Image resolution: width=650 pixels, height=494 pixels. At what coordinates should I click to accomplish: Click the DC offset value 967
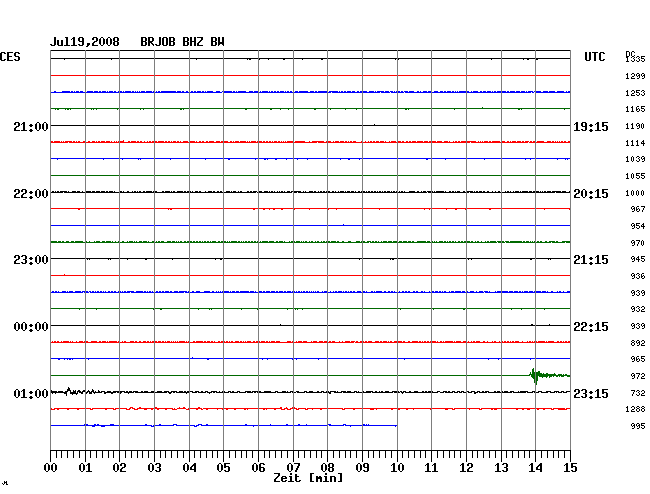click(638, 209)
